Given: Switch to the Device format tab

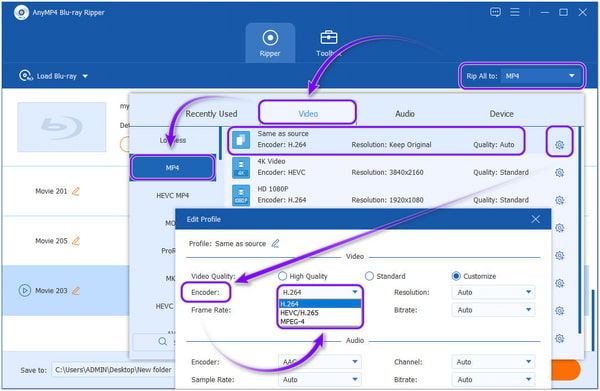Looking at the screenshot, I should pos(501,114).
